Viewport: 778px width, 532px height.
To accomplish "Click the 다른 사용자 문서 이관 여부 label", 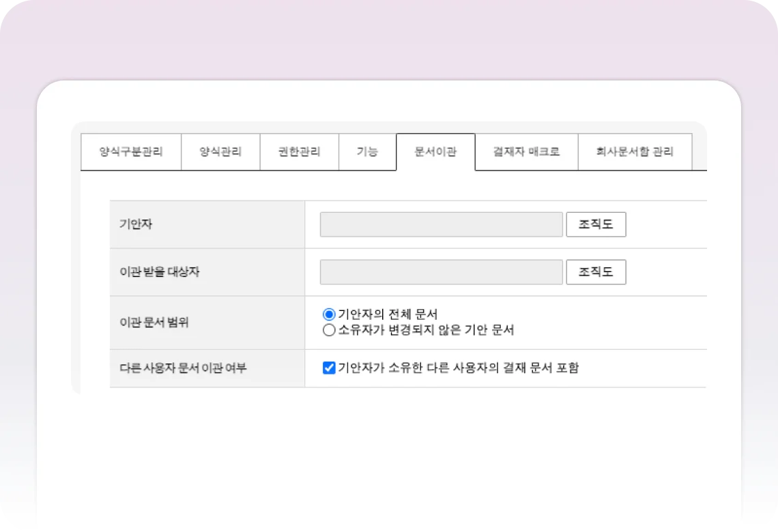I will pyautogui.click(x=183, y=368).
